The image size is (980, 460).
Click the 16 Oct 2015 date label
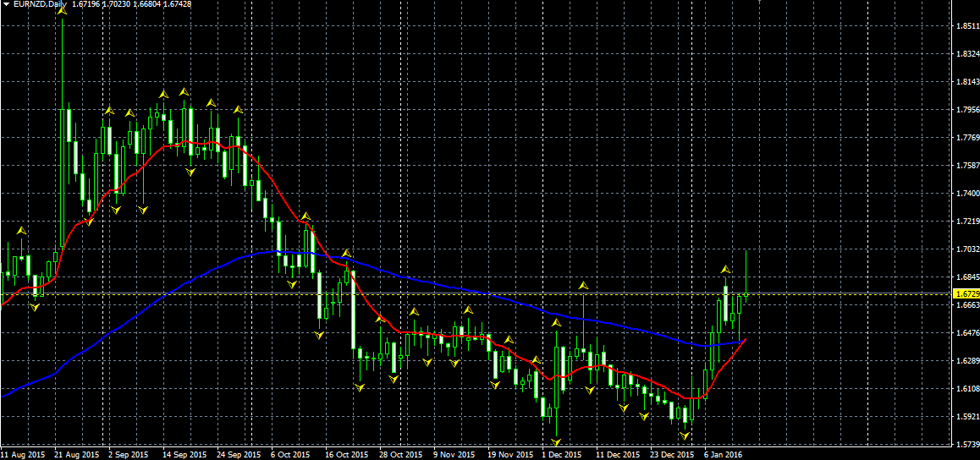point(347,454)
